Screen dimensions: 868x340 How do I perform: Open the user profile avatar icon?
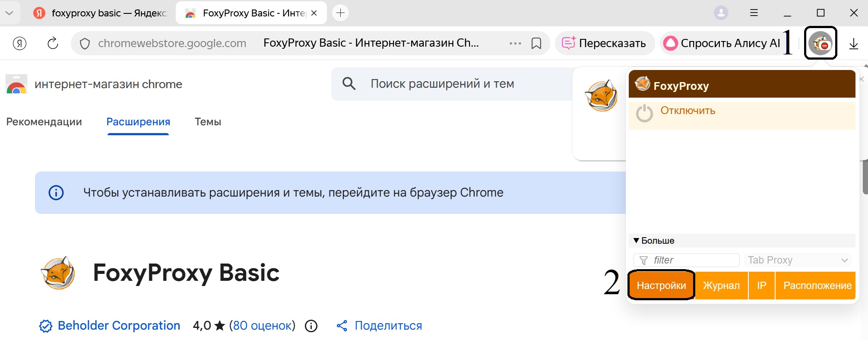point(721,13)
